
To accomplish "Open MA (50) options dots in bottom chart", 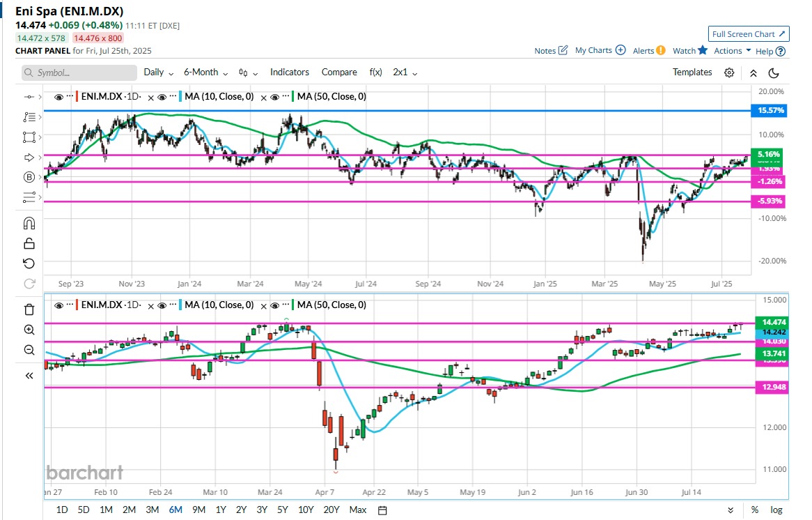I will coord(286,305).
